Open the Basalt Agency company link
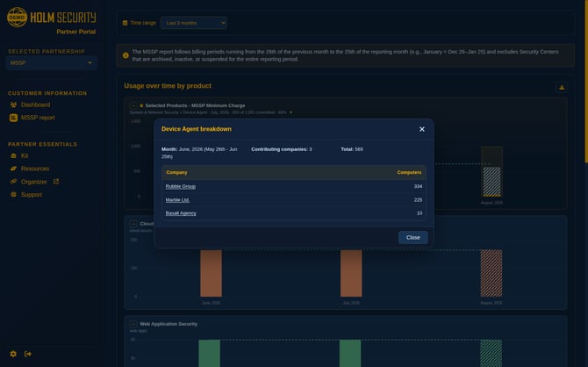588x367 pixels. (x=181, y=213)
